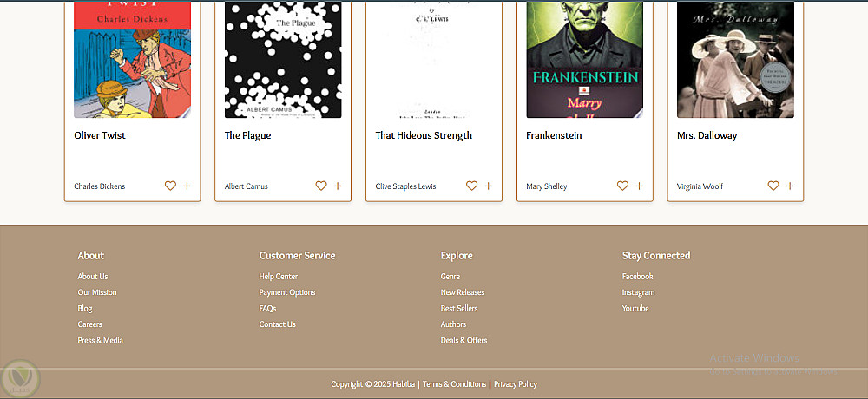
Task: Open the Help Center link
Action: [278, 277]
